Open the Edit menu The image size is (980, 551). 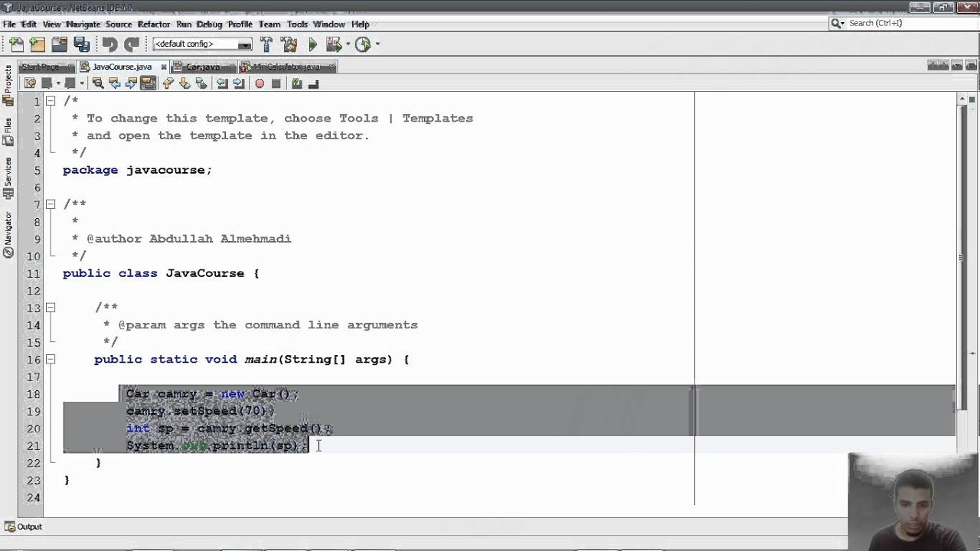[29, 24]
